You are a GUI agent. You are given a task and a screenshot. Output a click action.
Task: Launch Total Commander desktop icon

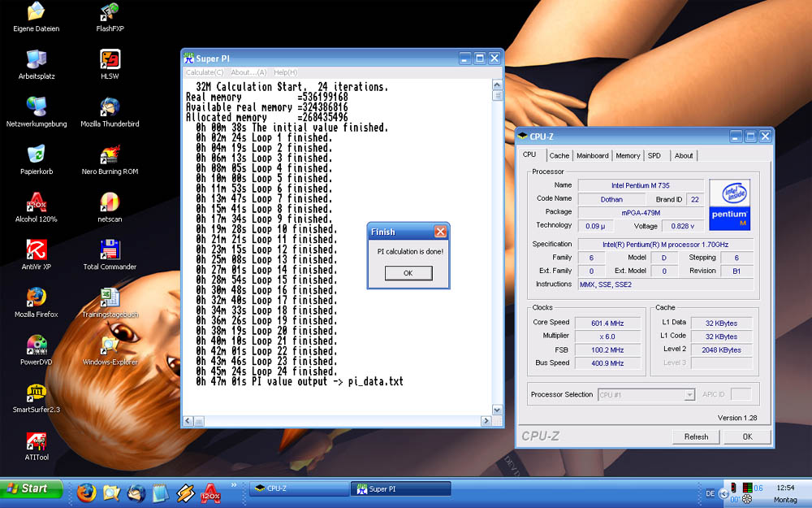110,255
